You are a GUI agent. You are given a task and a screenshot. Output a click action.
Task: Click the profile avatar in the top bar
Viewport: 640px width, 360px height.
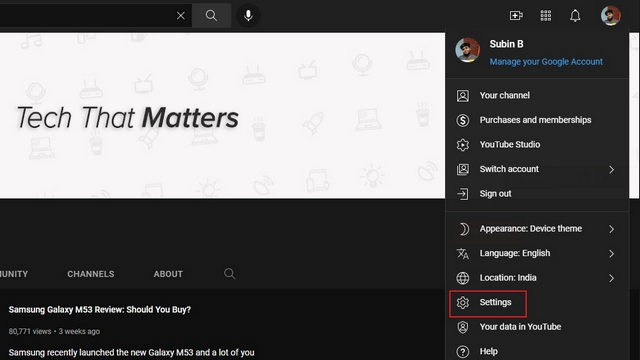tap(611, 16)
